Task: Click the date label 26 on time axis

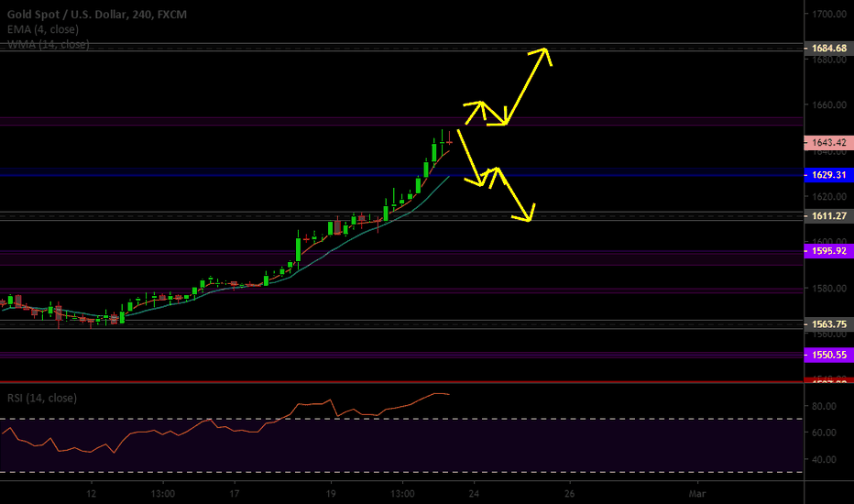Action: click(570, 494)
